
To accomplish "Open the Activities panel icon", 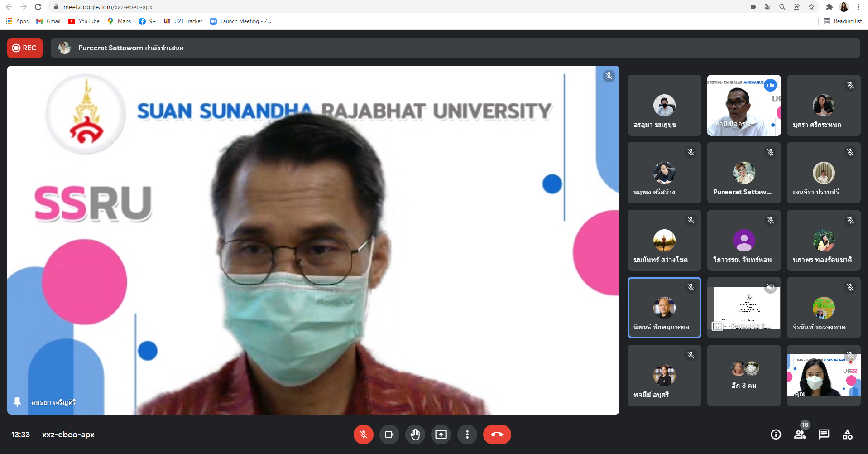I will click(x=848, y=435).
